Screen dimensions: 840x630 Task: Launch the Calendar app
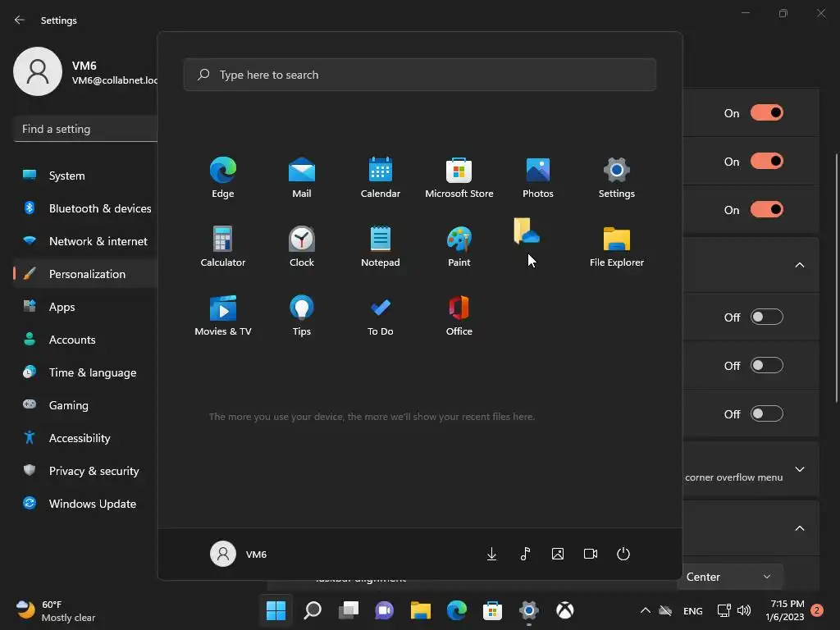(381, 178)
